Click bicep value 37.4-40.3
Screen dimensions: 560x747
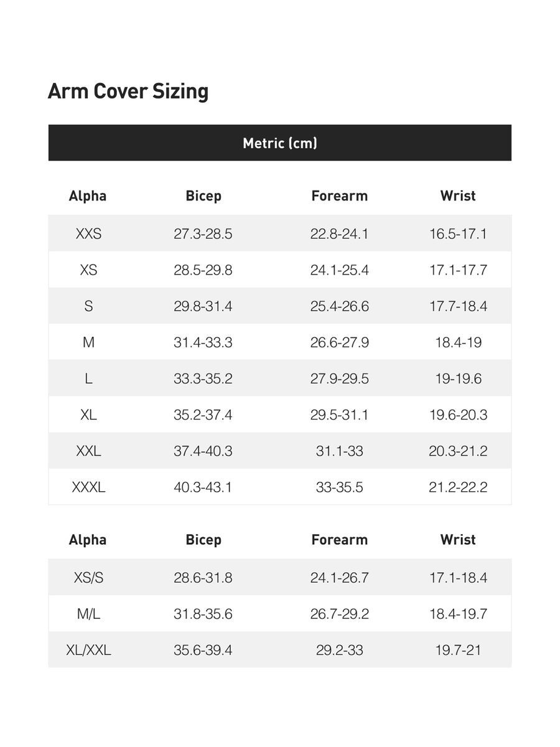[203, 451]
